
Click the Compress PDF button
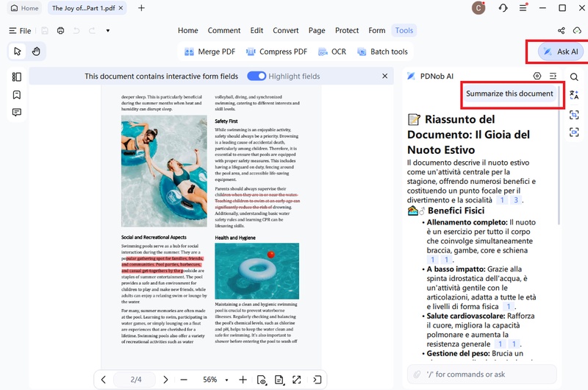(x=276, y=52)
